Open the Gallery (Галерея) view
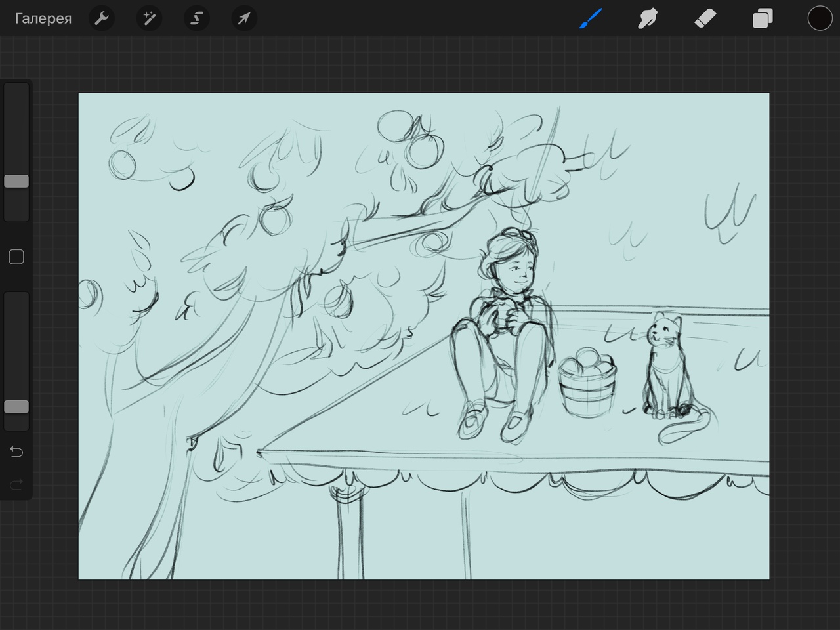This screenshot has height=630, width=840. pos(43,18)
